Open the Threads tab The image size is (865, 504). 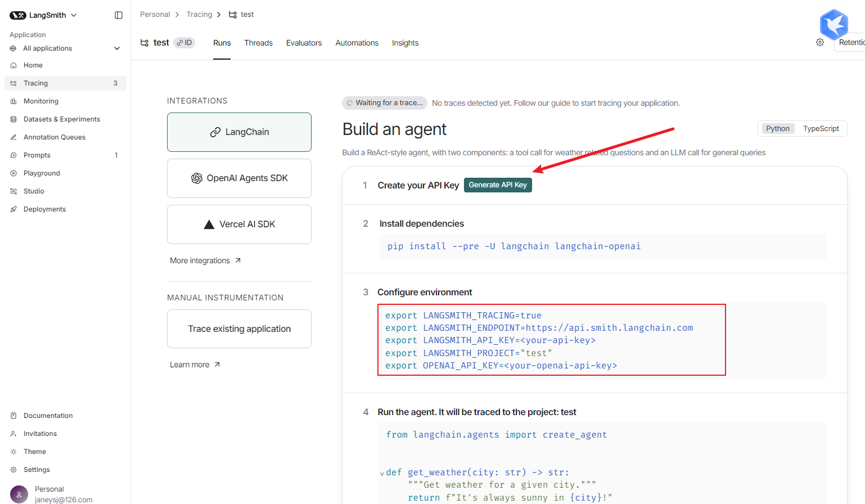pyautogui.click(x=259, y=43)
